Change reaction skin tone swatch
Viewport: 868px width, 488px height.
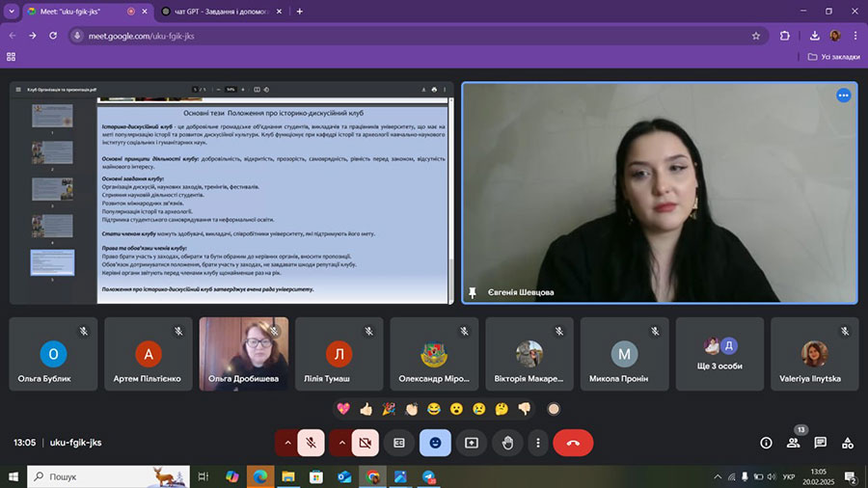[x=554, y=409]
